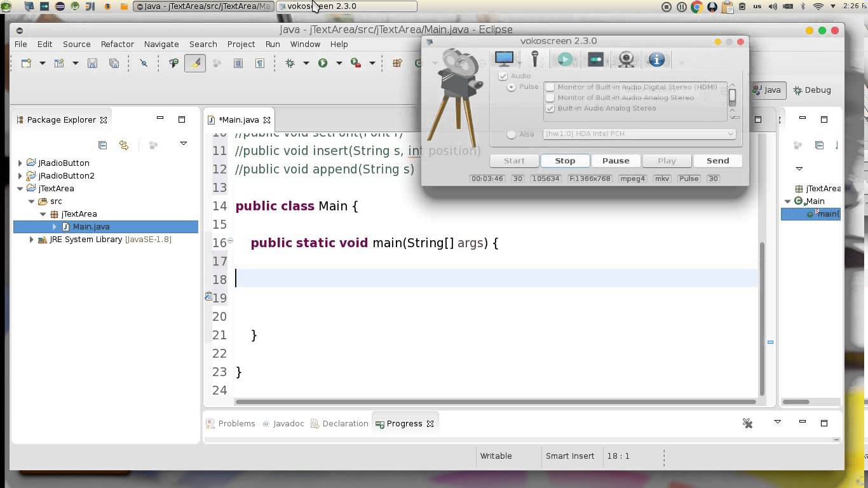Image resolution: width=868 pixels, height=488 pixels.
Task: Select the vokoscreen screen settings tab
Action: (504, 59)
